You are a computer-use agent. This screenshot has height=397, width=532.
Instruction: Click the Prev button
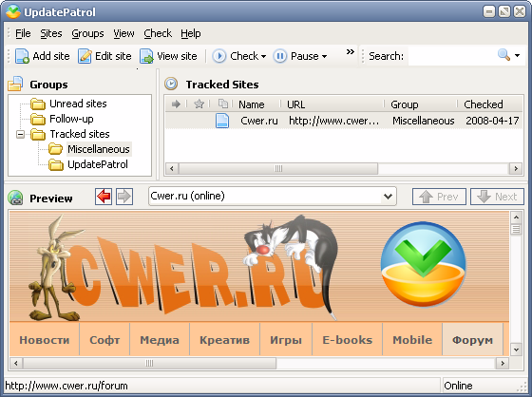click(x=439, y=197)
